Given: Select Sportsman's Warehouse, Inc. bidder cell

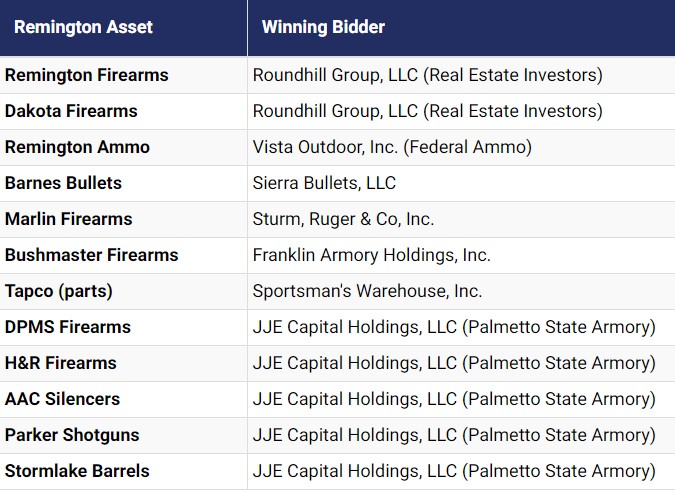Looking at the screenshot, I should click(367, 291).
